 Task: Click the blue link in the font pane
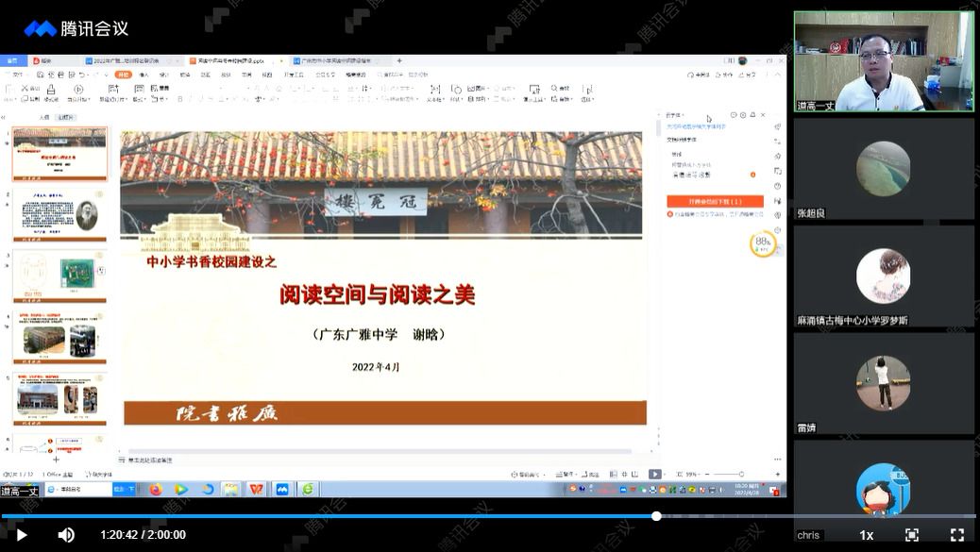(x=696, y=126)
